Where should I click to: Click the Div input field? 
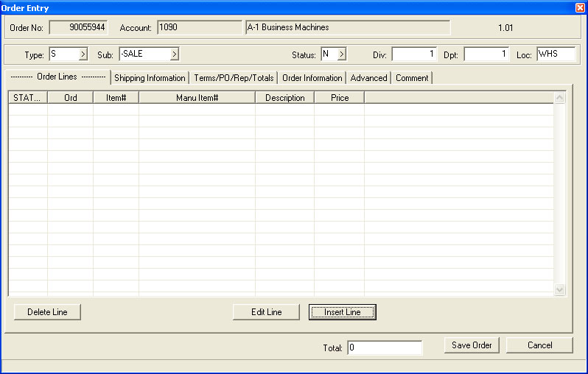(x=414, y=54)
